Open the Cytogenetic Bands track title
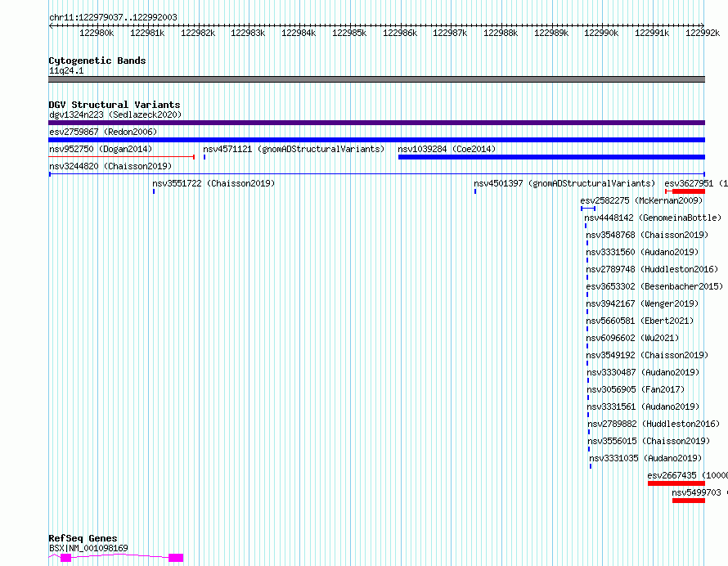Image resolution: width=728 pixels, height=566 pixels. pos(97,61)
